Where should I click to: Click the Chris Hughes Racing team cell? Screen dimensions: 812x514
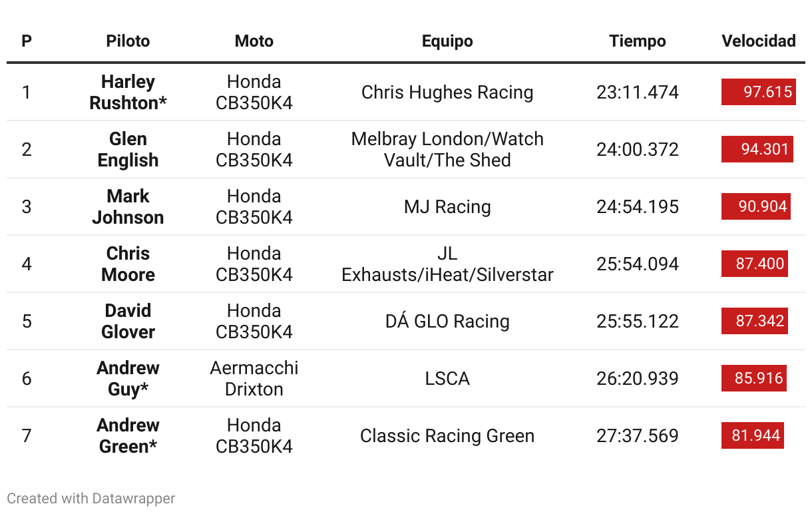[447, 92]
